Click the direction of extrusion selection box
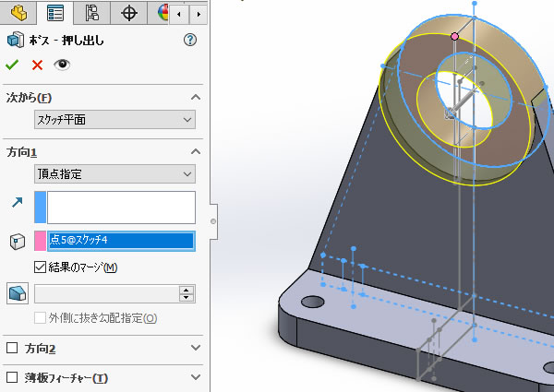 point(121,208)
